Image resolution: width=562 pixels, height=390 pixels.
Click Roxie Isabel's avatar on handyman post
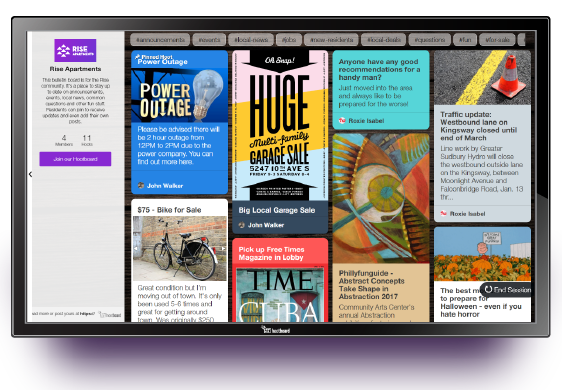(x=342, y=120)
